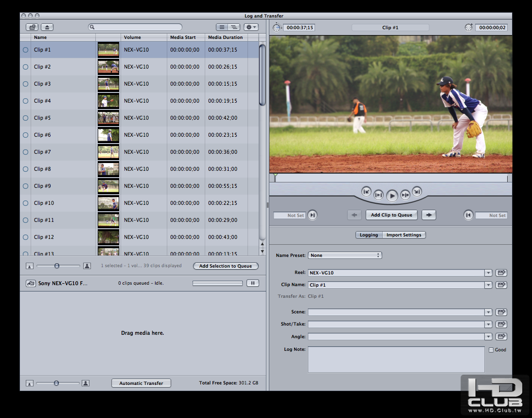Click the Scene slate increment icon

(x=501, y=312)
